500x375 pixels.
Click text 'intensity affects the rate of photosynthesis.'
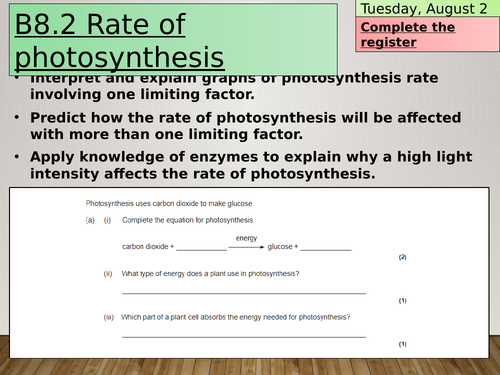click(203, 174)
